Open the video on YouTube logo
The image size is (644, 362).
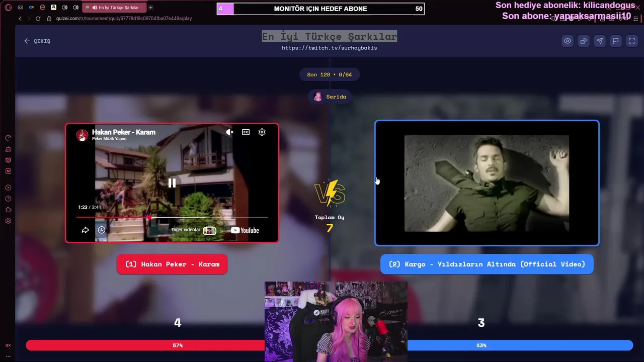245,230
